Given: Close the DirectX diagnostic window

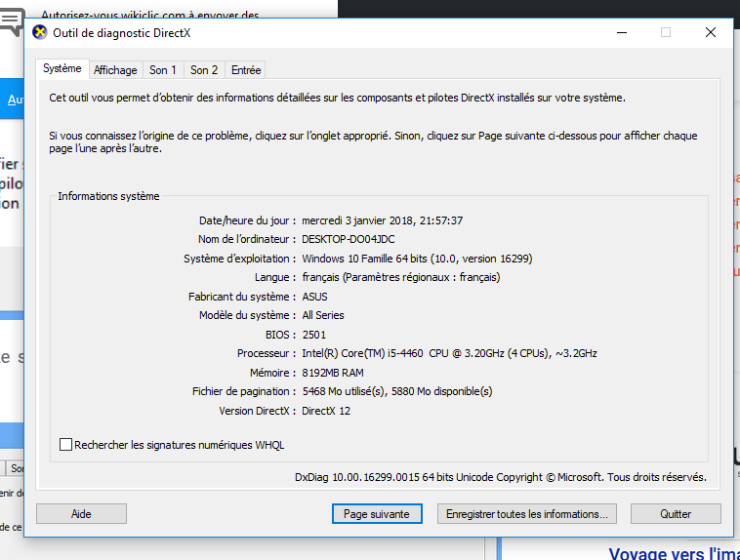Looking at the screenshot, I should coord(711,32).
